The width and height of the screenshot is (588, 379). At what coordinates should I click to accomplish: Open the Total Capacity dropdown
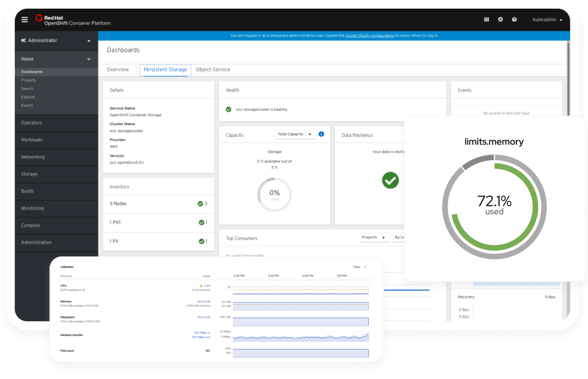pos(294,135)
